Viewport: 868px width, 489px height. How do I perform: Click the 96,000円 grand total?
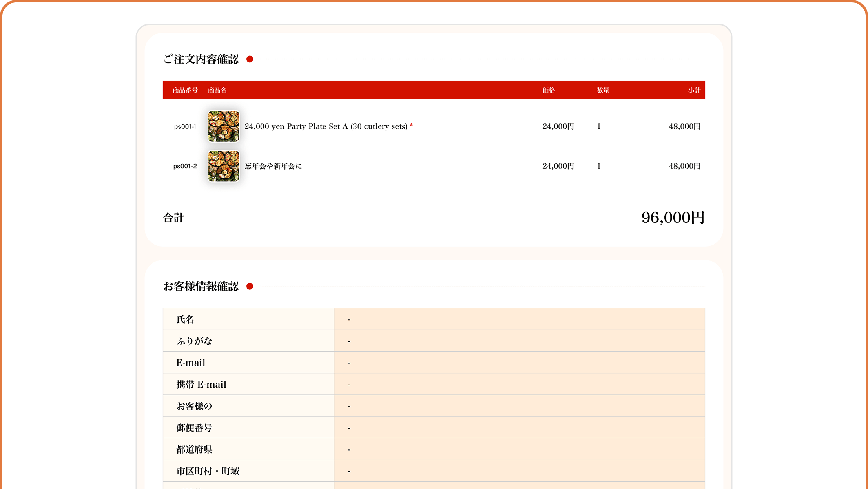pyautogui.click(x=673, y=218)
